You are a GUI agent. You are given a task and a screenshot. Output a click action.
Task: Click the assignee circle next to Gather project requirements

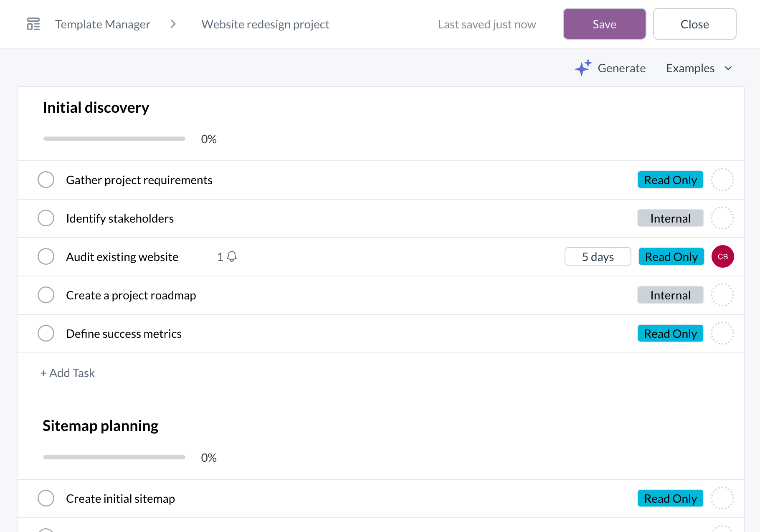[722, 180]
